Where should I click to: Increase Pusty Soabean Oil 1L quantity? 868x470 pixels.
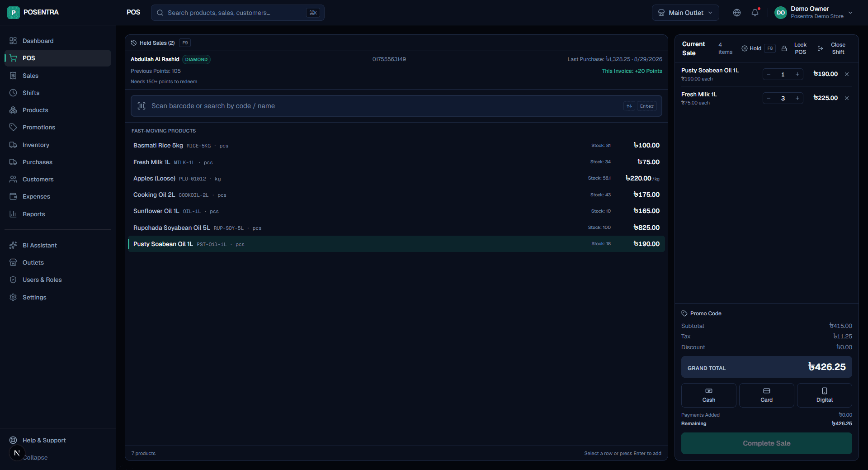coord(797,74)
